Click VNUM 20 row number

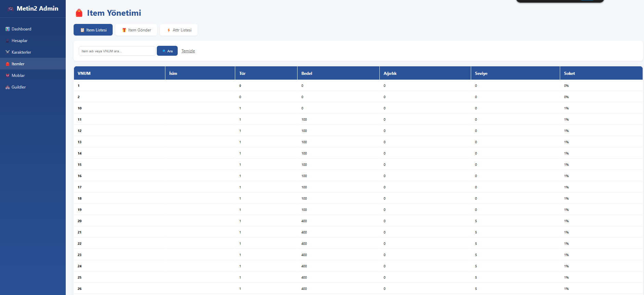coord(80,221)
